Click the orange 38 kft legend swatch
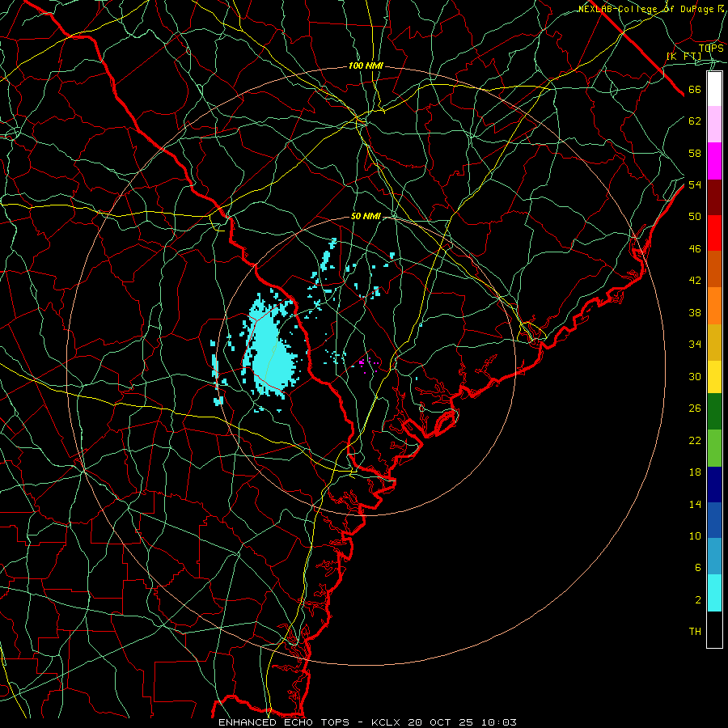Image resolution: width=728 pixels, height=728 pixels. (714, 306)
